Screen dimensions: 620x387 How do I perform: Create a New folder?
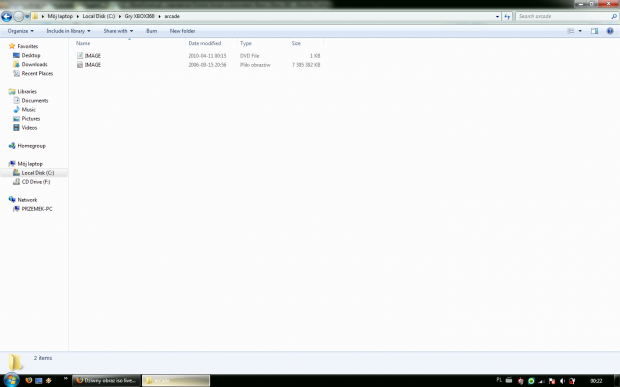(182, 31)
